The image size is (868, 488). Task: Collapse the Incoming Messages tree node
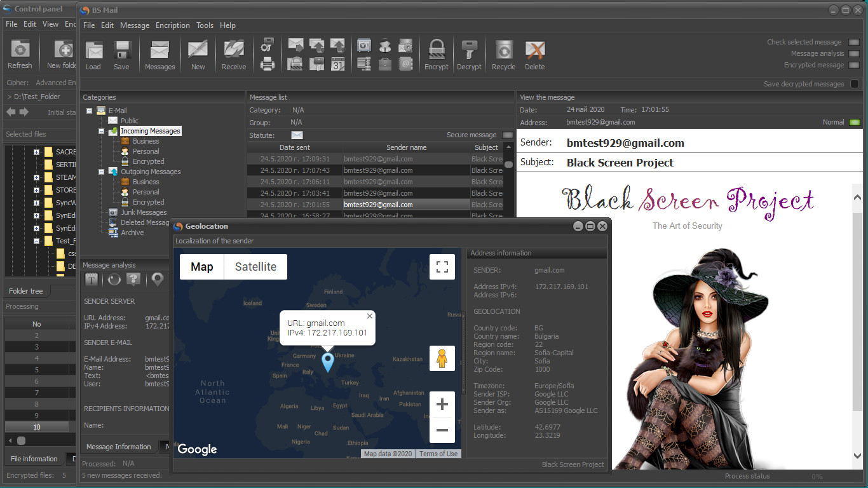(102, 131)
